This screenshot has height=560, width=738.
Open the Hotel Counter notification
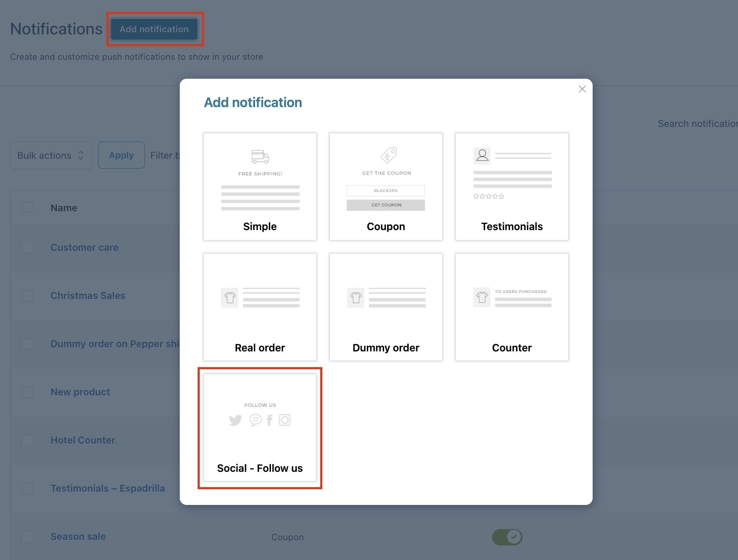[83, 440]
